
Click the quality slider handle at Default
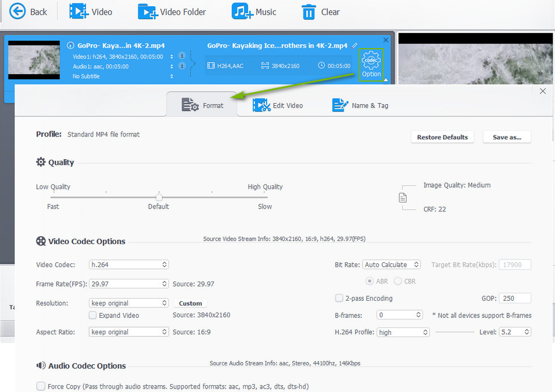[x=159, y=197]
